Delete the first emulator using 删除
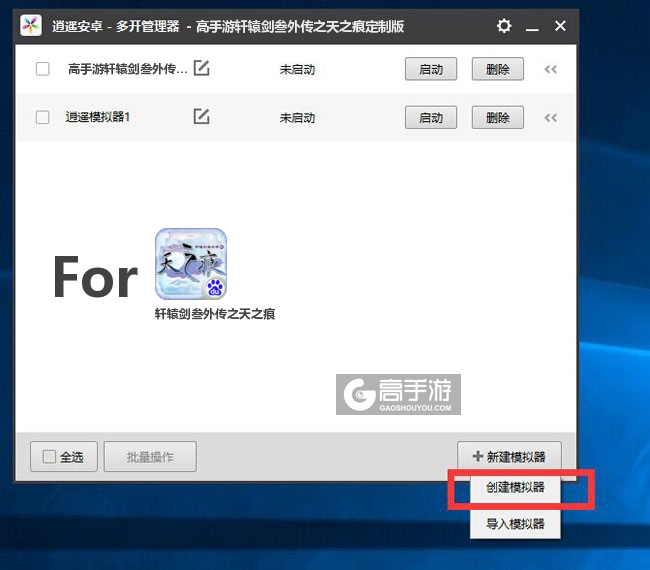Viewport: 650px width, 570px height. click(x=497, y=69)
